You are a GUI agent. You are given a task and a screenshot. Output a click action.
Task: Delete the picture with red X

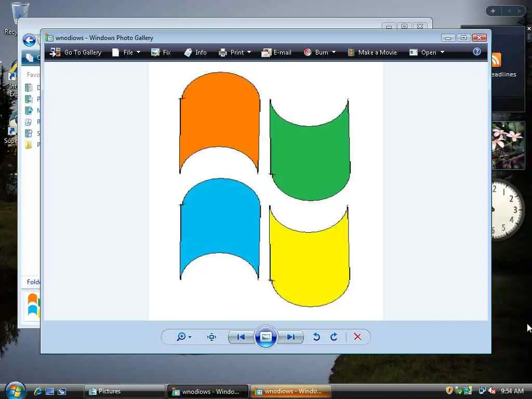357,337
